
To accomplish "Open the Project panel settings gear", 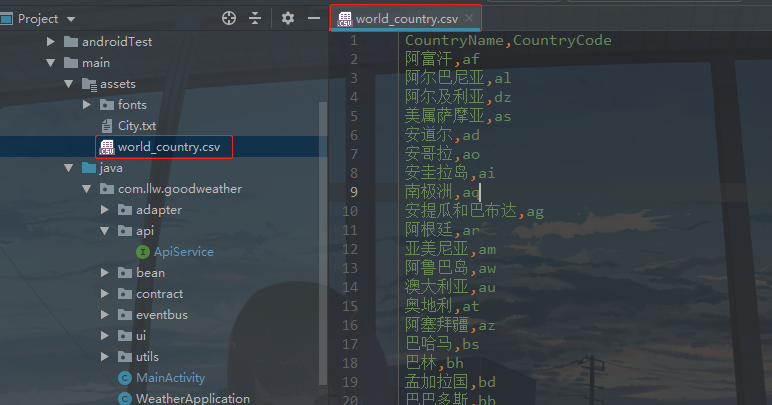I will pos(288,19).
